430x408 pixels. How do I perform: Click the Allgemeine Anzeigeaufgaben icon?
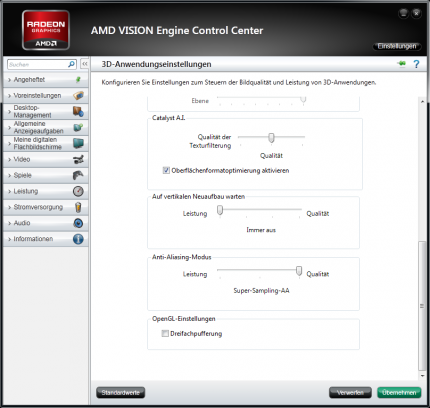coord(78,127)
